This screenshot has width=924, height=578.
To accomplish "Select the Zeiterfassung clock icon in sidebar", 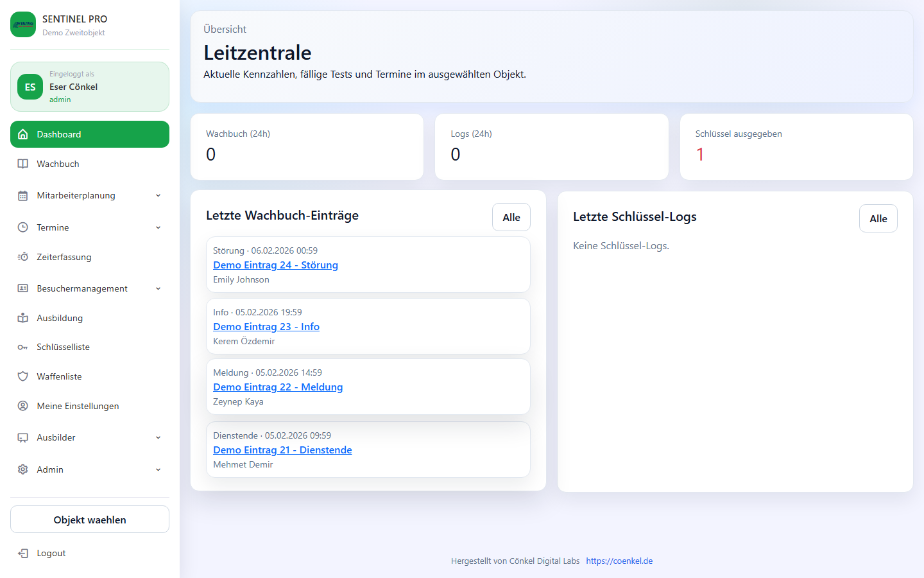I will click(x=22, y=256).
